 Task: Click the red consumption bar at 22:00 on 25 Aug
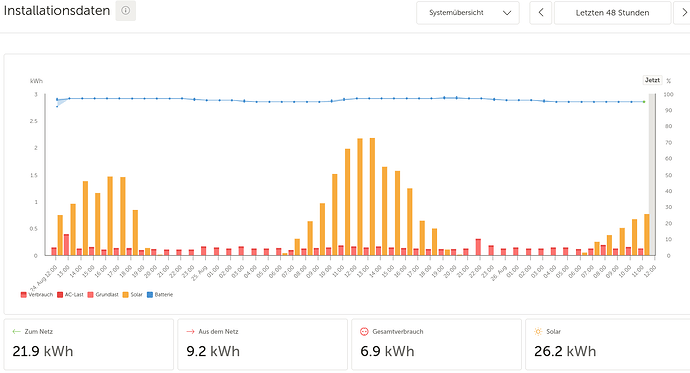478,247
